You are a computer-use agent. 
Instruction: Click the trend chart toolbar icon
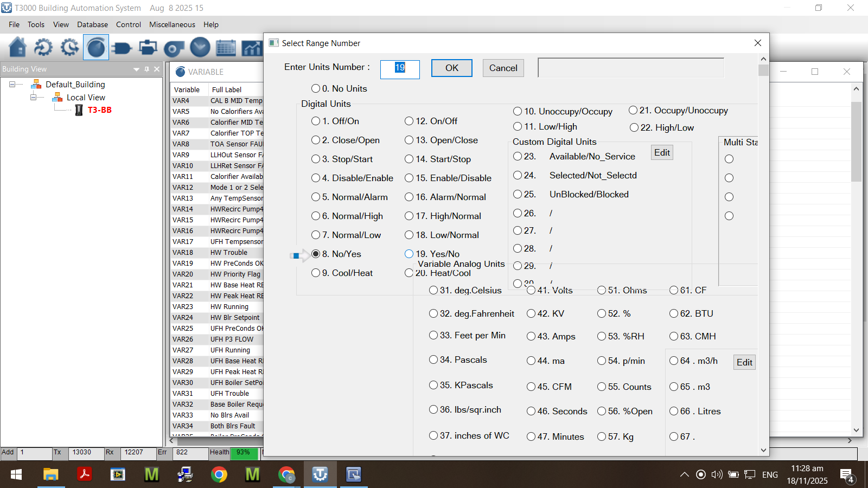(251, 48)
